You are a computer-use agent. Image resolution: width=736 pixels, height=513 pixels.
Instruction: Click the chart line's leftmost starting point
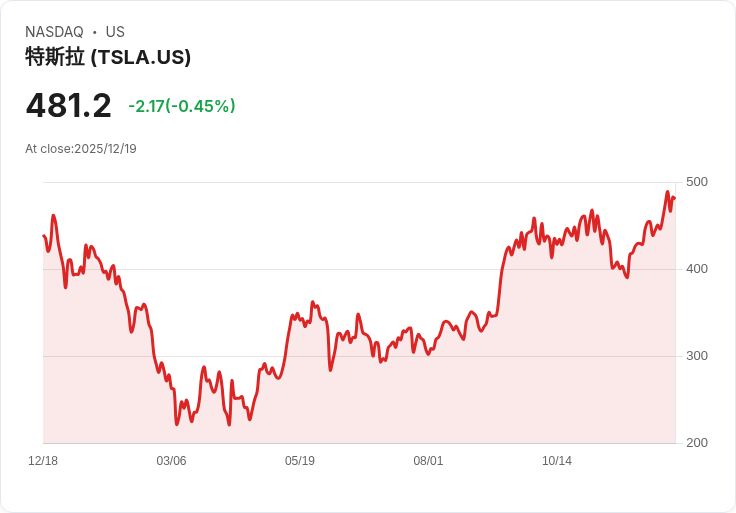pos(43,236)
